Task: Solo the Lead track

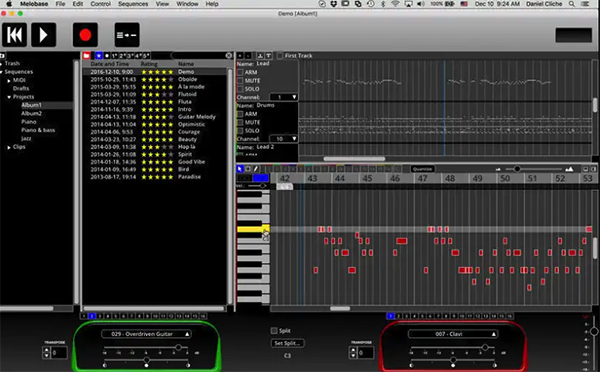Action: [240, 89]
